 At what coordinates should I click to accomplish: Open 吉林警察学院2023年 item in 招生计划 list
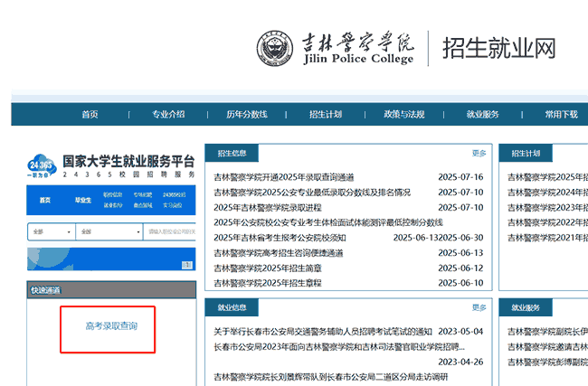click(x=547, y=208)
